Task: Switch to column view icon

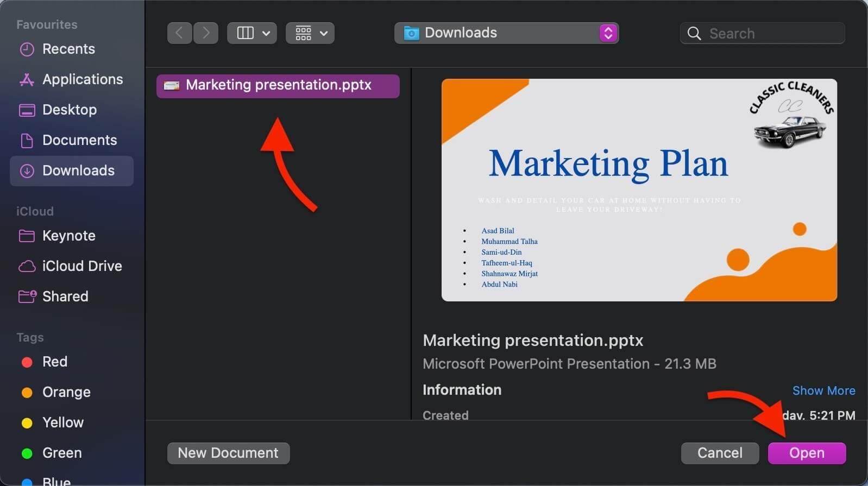Action: (x=246, y=33)
